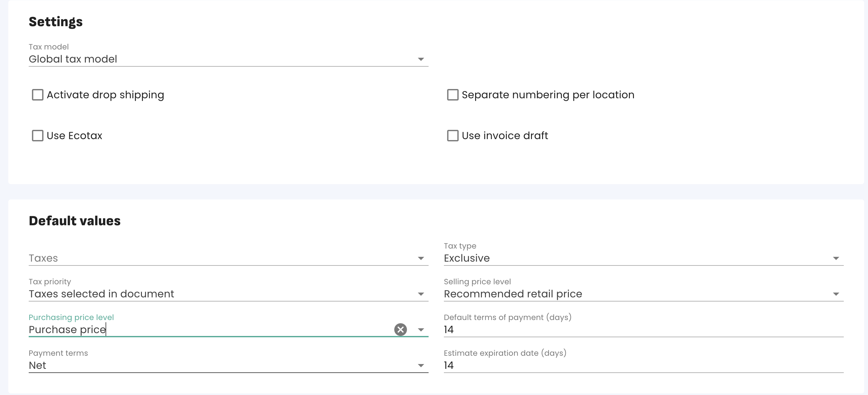Toggle the Use Ecotax checkbox
The height and width of the screenshot is (395, 868).
pos(37,136)
